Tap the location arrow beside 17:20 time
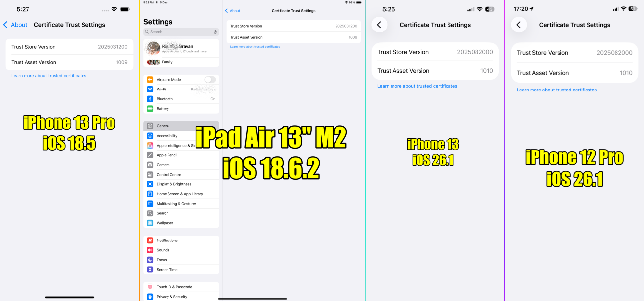This screenshot has width=644, height=301. (532, 9)
